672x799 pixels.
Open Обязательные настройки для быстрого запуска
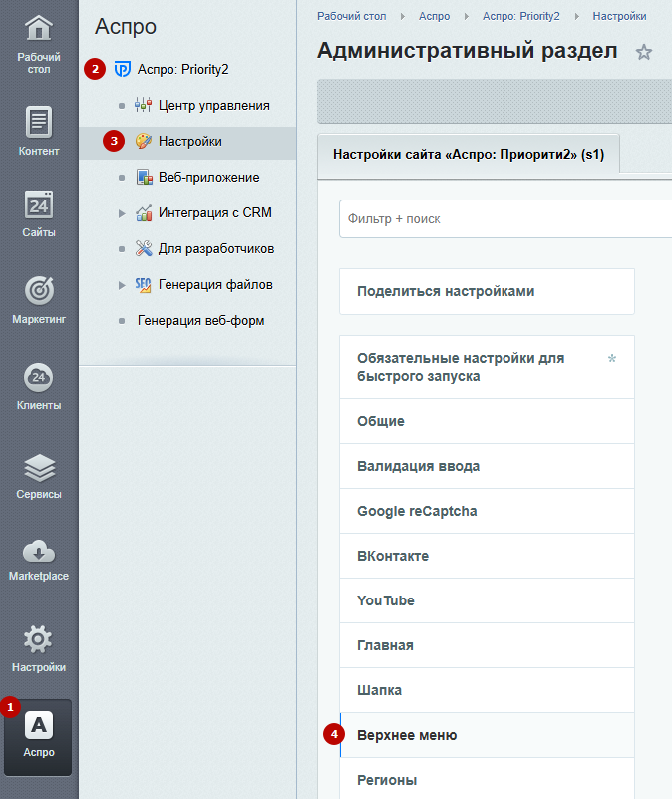click(487, 367)
